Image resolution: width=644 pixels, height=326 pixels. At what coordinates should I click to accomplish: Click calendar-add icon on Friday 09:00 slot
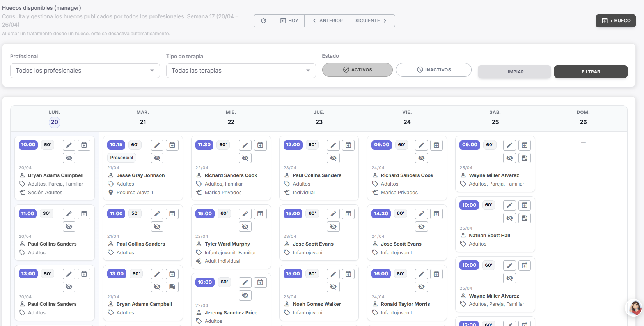click(x=436, y=145)
